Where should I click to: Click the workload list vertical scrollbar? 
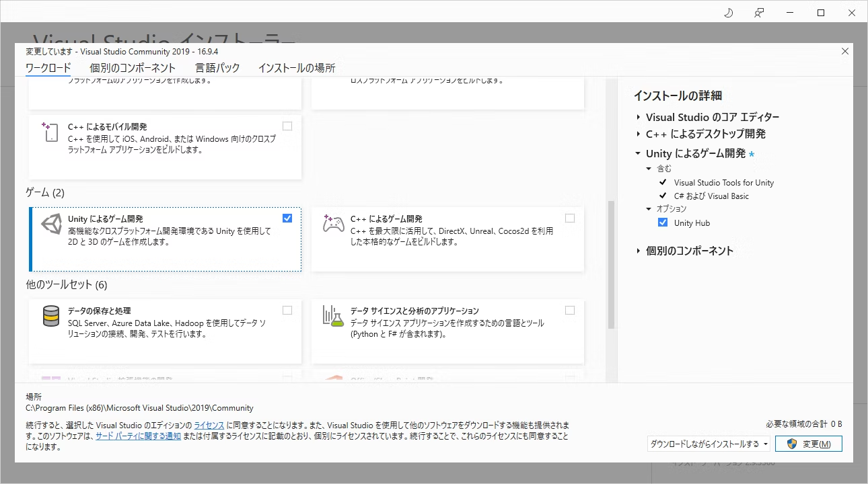[611, 264]
